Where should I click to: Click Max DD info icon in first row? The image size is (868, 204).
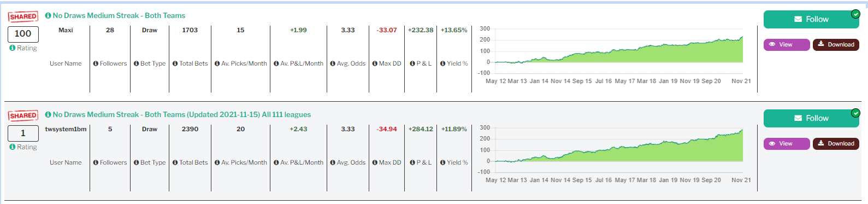pos(375,63)
